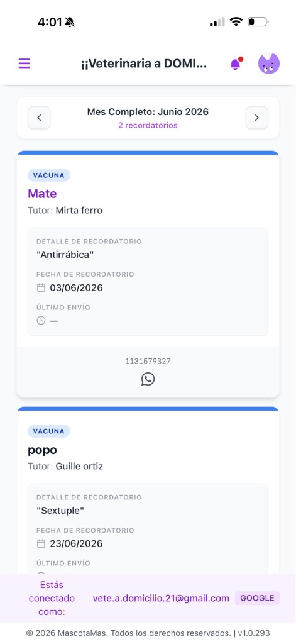This screenshot has width=296, height=644.
Task: Click the 2 recordatorios label
Action: pyautogui.click(x=148, y=125)
